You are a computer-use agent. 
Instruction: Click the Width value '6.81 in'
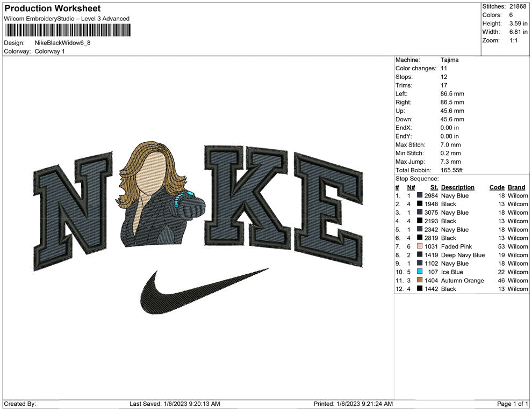click(x=518, y=32)
